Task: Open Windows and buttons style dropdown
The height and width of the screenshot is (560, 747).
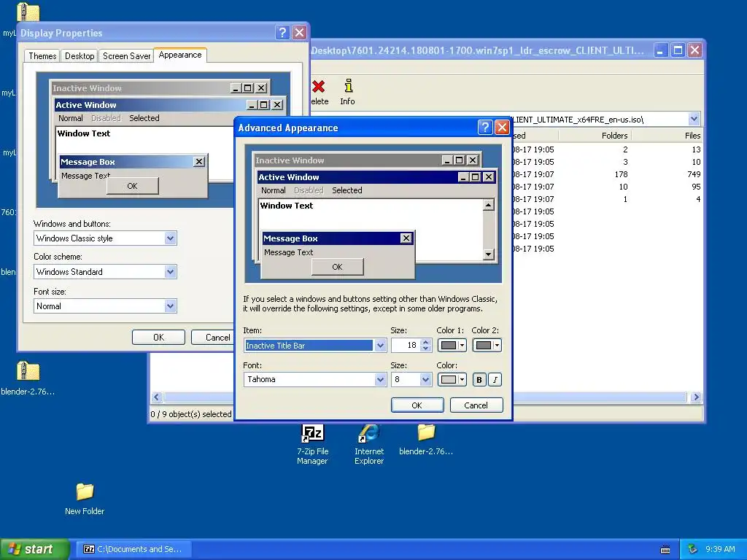Action: pyautogui.click(x=170, y=238)
